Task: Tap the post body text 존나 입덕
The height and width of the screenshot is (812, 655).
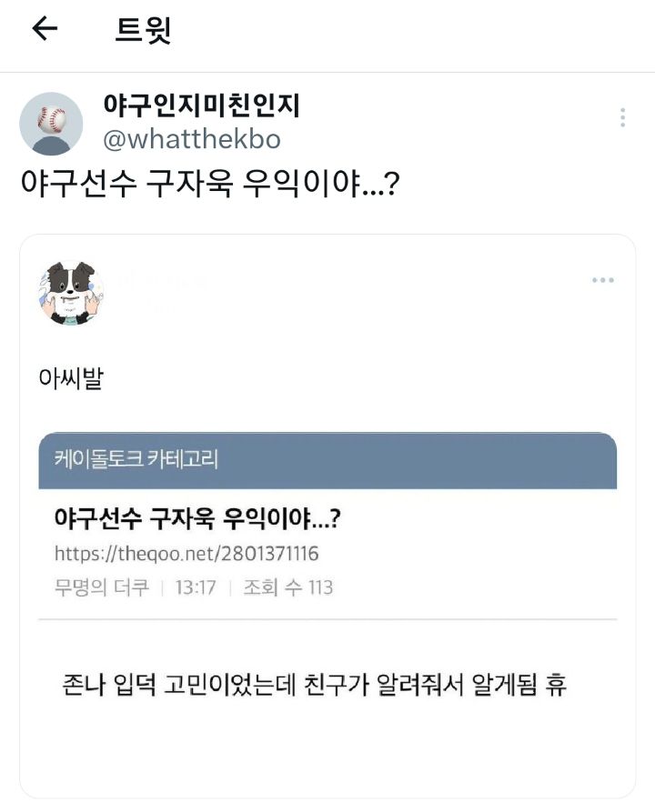Action: click(x=315, y=685)
